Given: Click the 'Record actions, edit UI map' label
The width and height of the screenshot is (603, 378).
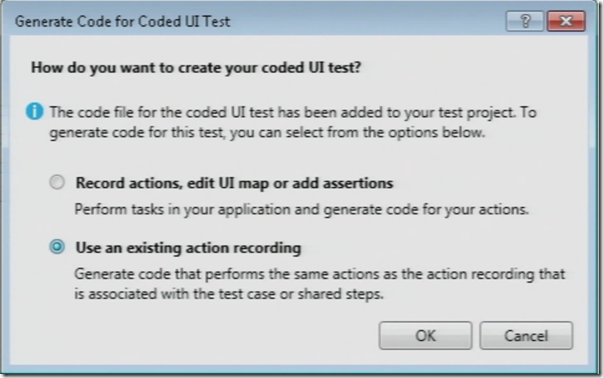Looking at the screenshot, I should pos(234,183).
